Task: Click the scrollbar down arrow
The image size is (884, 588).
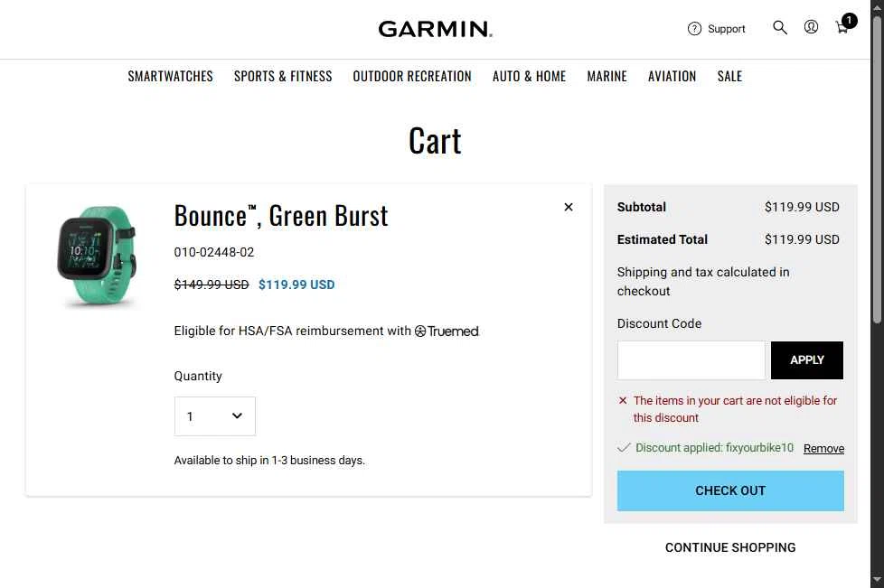Action: pos(877,579)
